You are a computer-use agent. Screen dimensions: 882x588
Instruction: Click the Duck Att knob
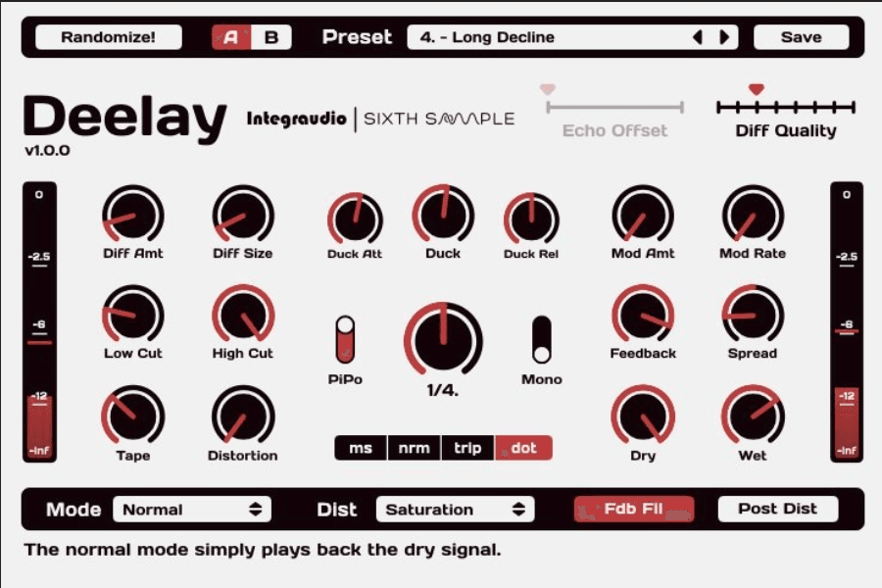click(355, 220)
